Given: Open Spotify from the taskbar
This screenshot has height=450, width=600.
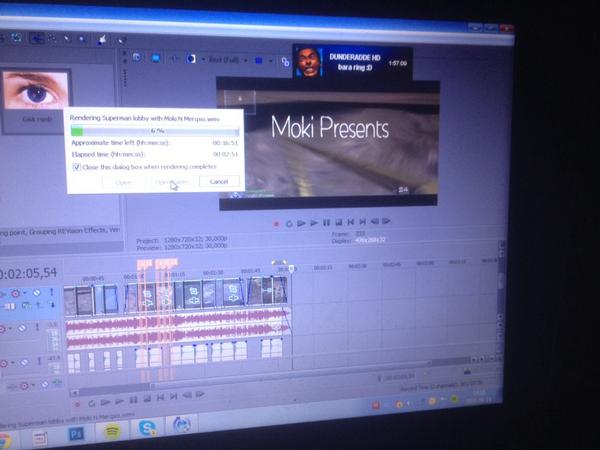Looking at the screenshot, I should [112, 432].
